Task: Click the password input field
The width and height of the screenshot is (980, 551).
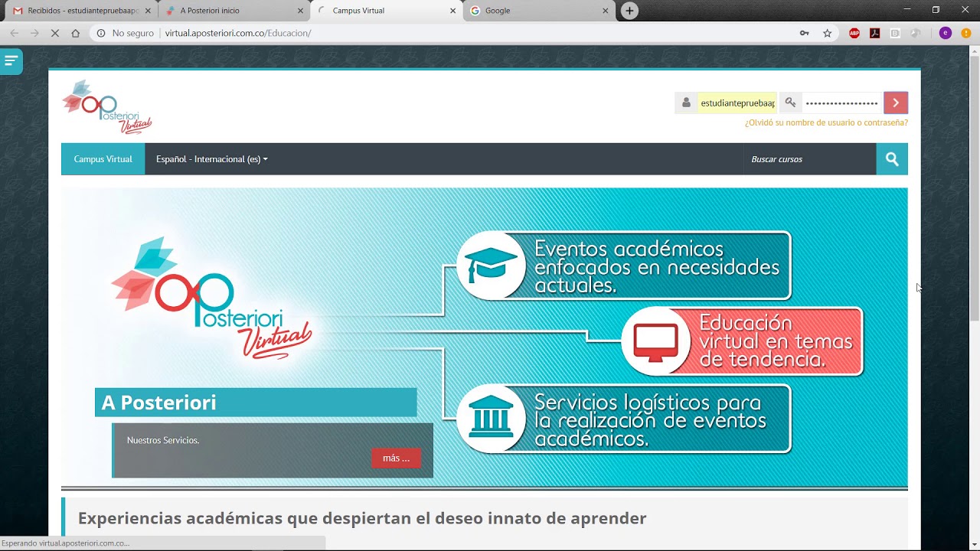Action: [x=842, y=103]
